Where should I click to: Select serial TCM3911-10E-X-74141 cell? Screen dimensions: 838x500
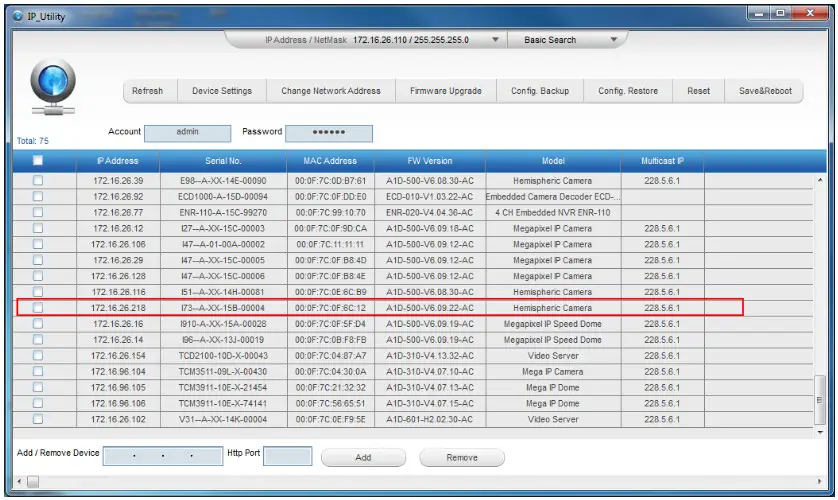click(x=223, y=403)
